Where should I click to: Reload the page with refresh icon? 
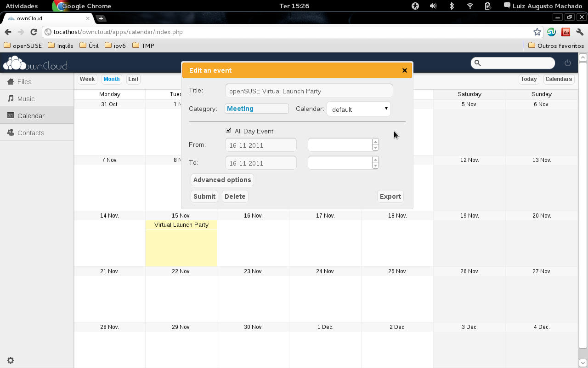tap(34, 32)
